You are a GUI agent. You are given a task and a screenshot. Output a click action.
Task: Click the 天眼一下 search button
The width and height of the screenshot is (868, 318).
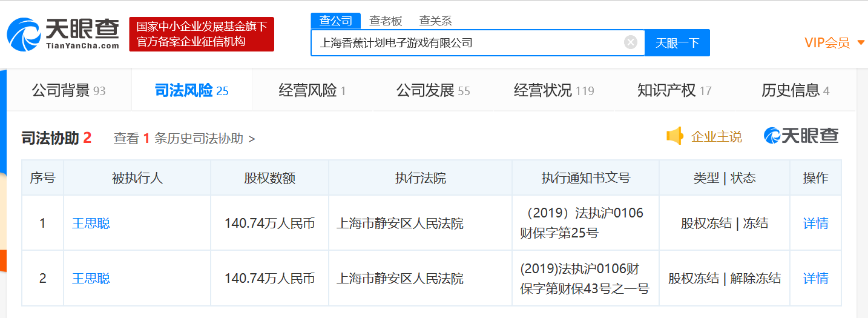(x=677, y=43)
